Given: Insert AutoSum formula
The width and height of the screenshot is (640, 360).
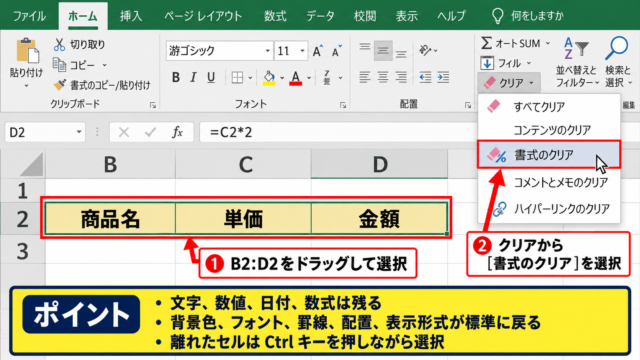Looking at the screenshot, I should pyautogui.click(x=511, y=43).
